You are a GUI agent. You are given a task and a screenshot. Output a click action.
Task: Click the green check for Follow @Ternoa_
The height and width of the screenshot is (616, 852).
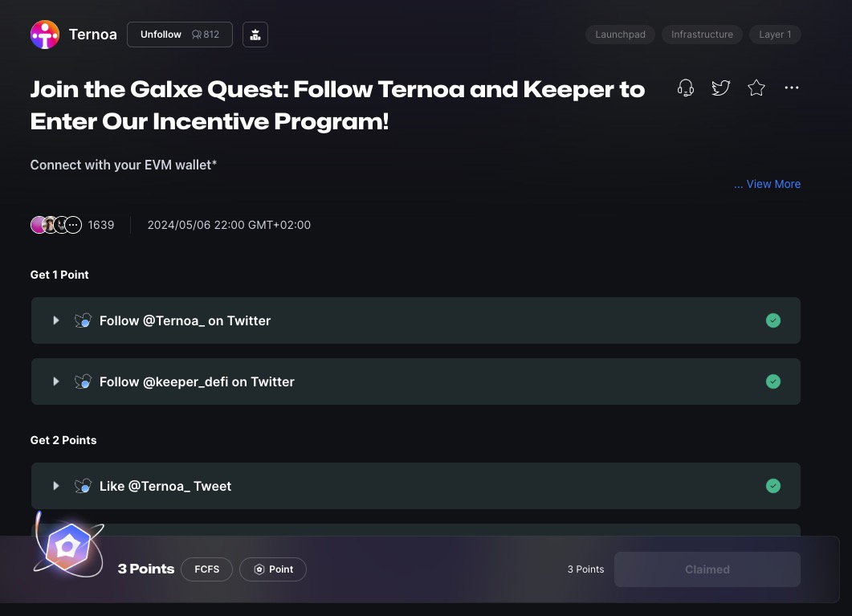(773, 320)
